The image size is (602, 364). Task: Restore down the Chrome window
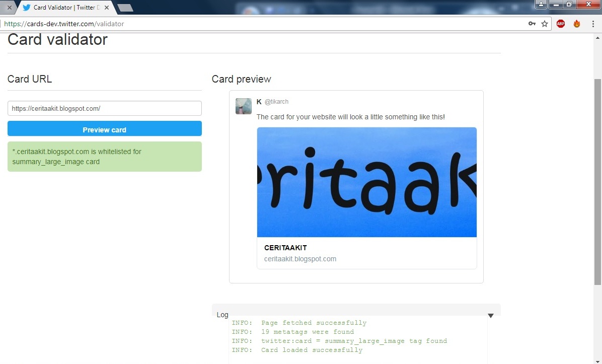click(569, 4)
